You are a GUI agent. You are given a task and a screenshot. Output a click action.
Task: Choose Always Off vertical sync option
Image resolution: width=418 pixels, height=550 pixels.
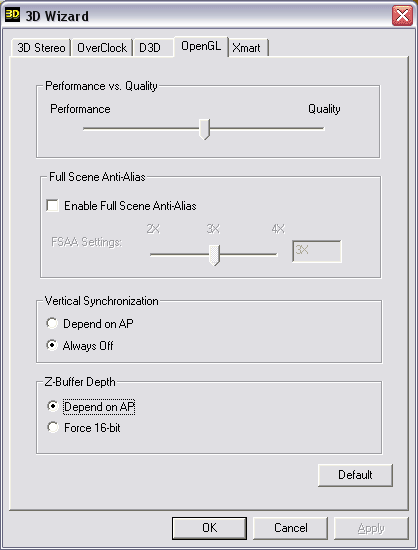coord(52,345)
